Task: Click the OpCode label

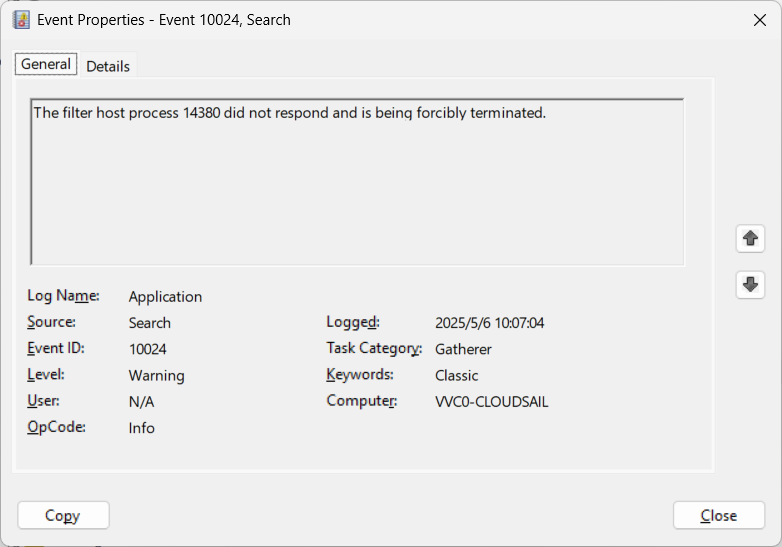Action: pos(56,427)
